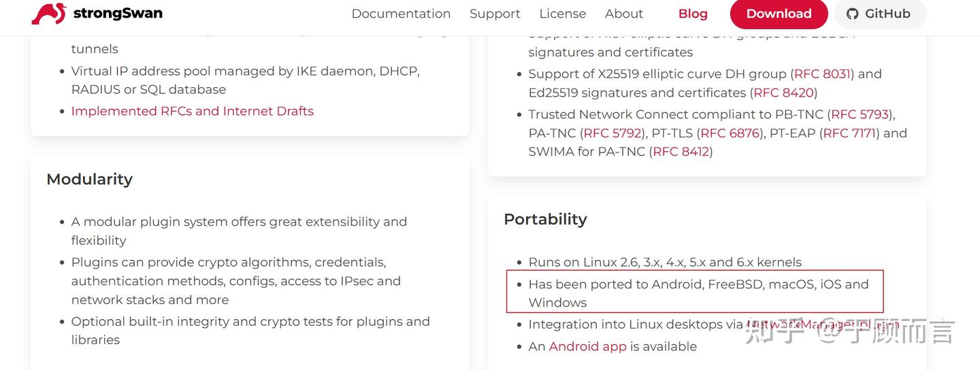Image resolution: width=980 pixels, height=370 pixels.
Task: Click the GitHub octocat icon
Action: point(852,14)
